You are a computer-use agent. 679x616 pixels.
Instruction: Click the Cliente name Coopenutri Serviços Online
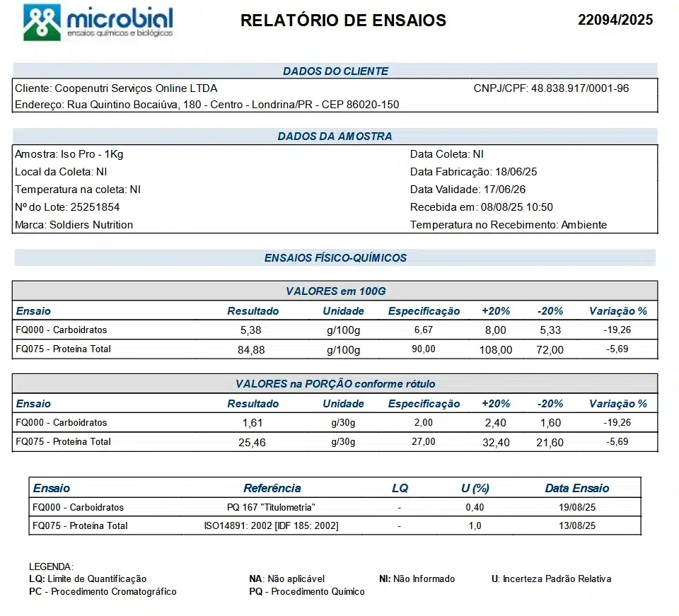(116, 88)
